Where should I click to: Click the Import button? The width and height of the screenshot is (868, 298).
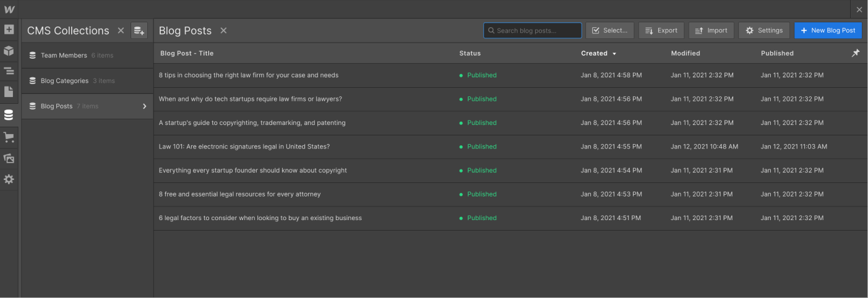click(711, 30)
